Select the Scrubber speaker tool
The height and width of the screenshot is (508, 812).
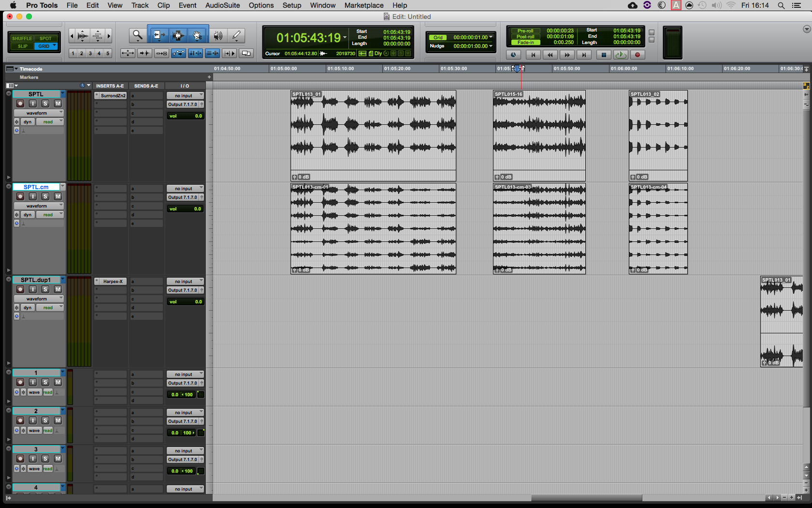[218, 35]
